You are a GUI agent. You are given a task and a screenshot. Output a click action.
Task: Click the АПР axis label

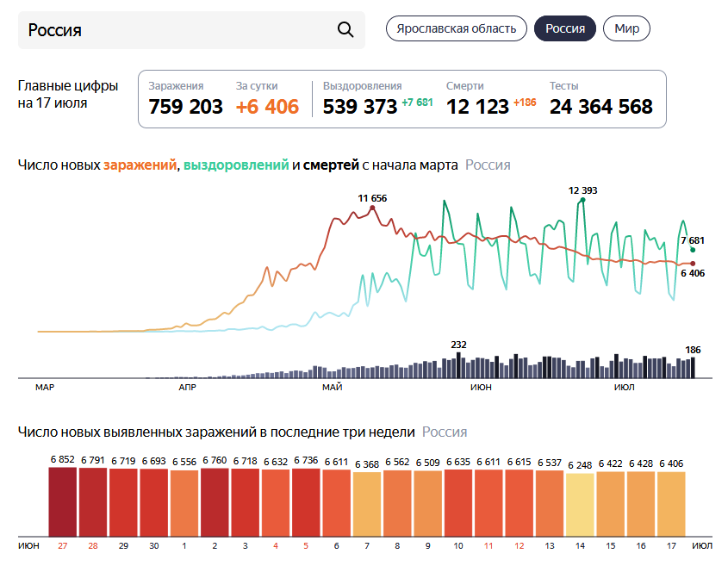coord(187,387)
